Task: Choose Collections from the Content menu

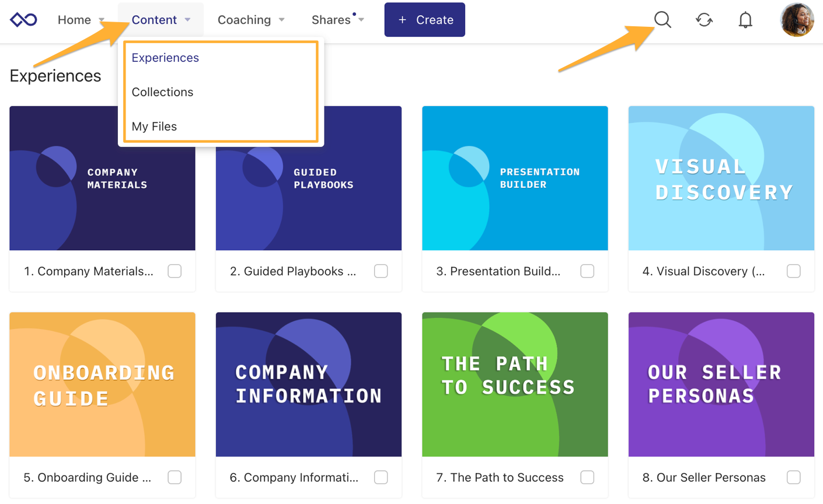Action: 162,92
